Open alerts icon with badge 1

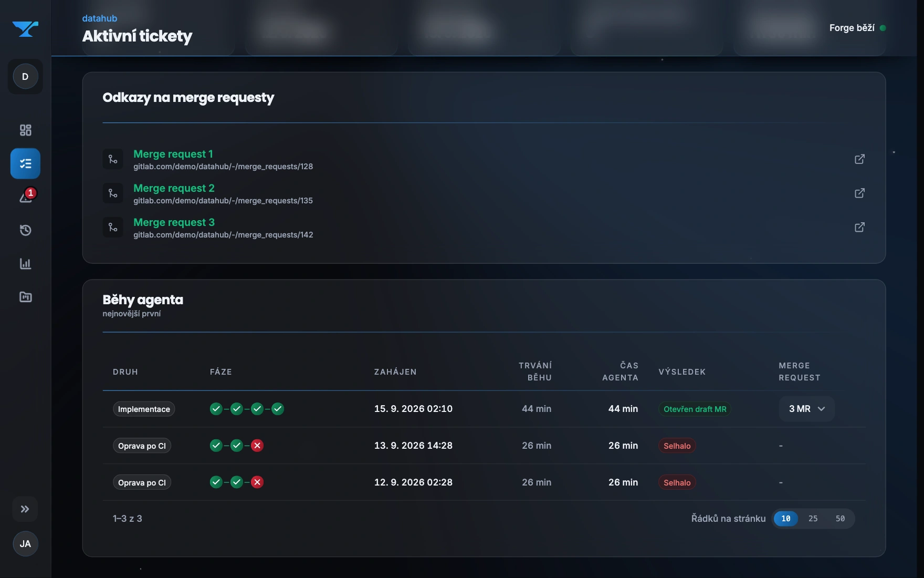pyautogui.click(x=26, y=197)
